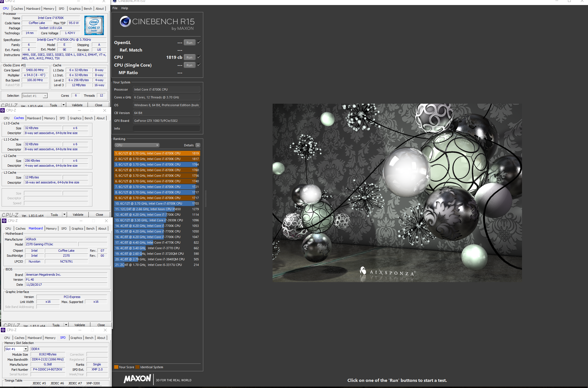Click the Core Voltage 1.424 V value

[x=70, y=33]
